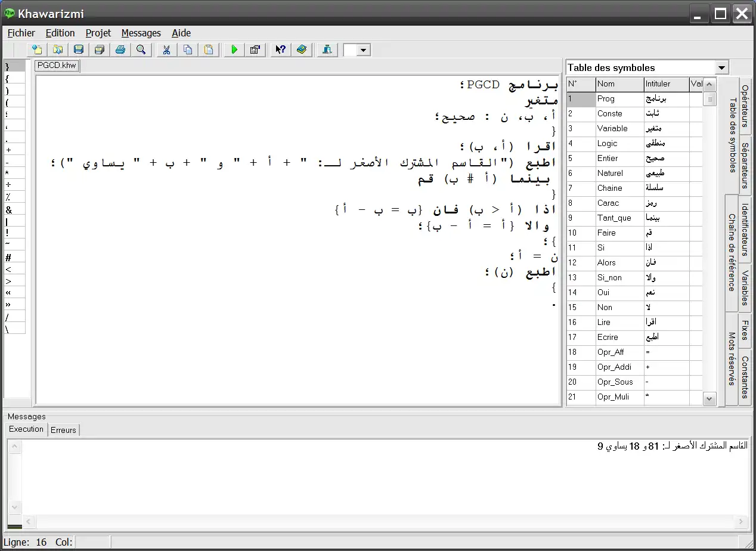Click the Open file folder icon

[x=58, y=49]
